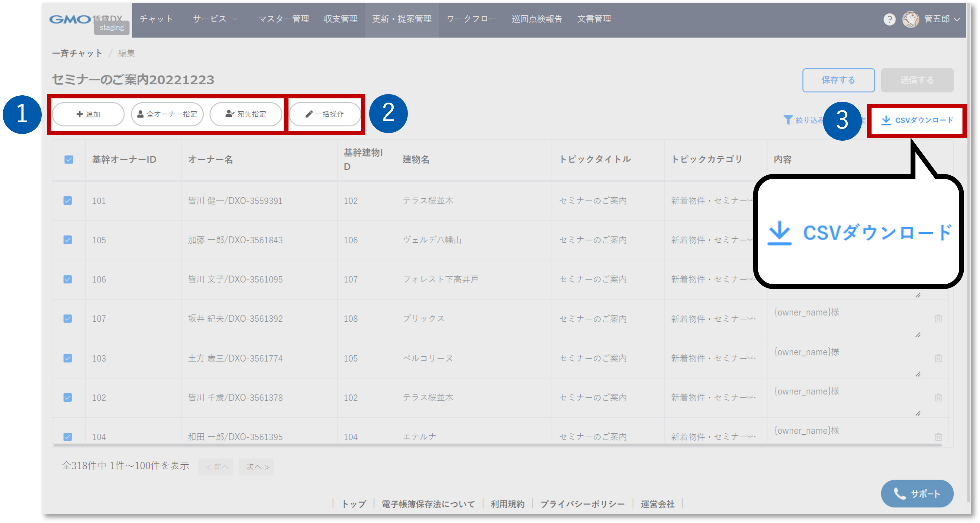Image resolution: width=980 pixels, height=523 pixels.
Task: Click the CSVダウンロード download icon
Action: click(x=886, y=120)
